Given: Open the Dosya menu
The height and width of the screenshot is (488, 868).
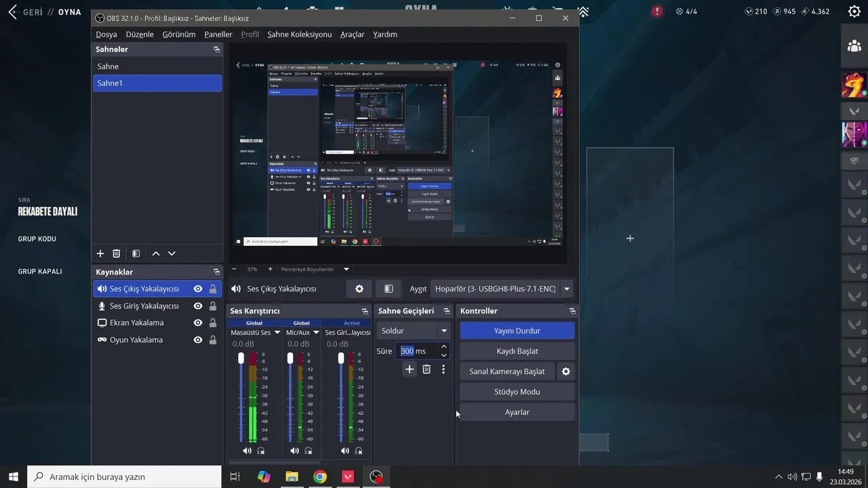Looking at the screenshot, I should coord(106,35).
